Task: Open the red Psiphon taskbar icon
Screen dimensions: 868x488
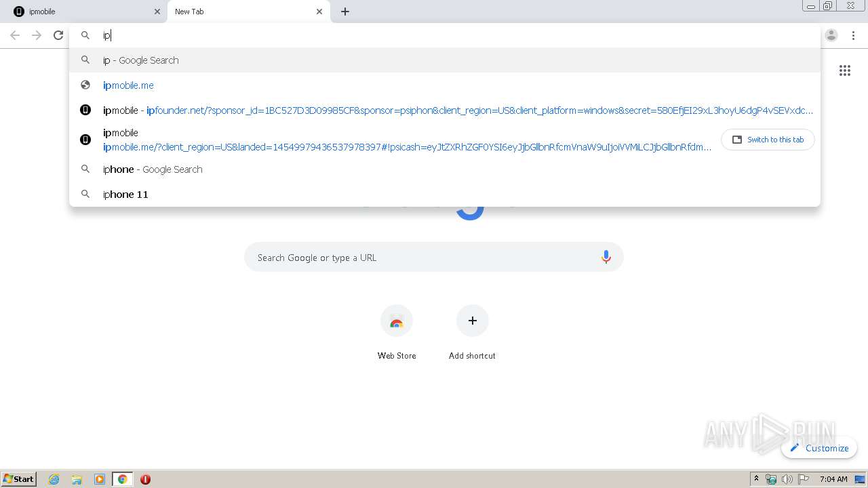Action: (145, 479)
